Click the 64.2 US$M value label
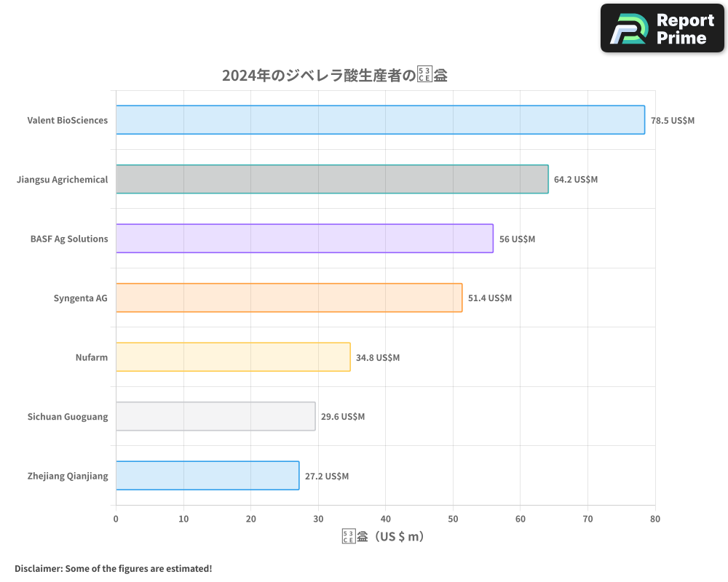Image resolution: width=728 pixels, height=582 pixels. [576, 179]
